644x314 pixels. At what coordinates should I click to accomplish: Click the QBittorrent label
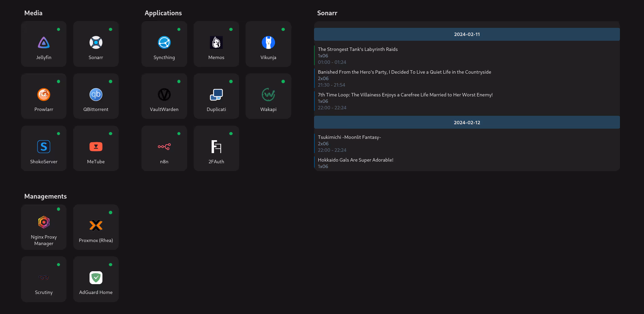click(x=96, y=109)
